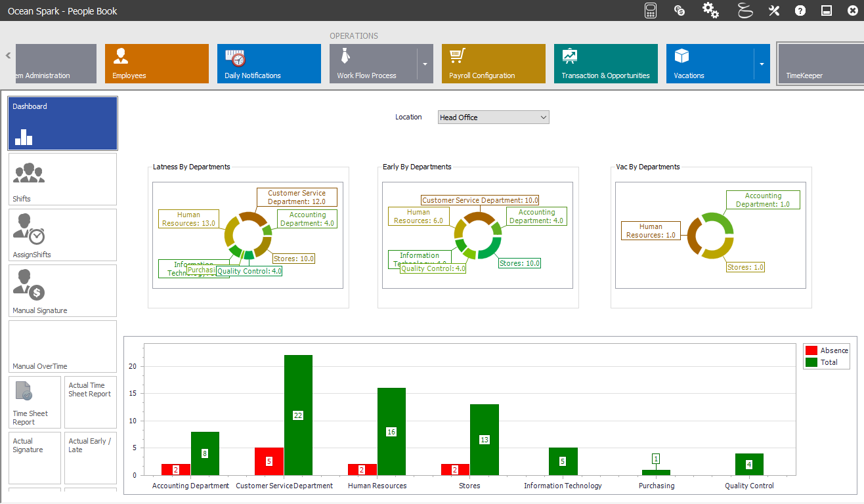Expand the Work Flow Process dropdown arrow

(425, 64)
